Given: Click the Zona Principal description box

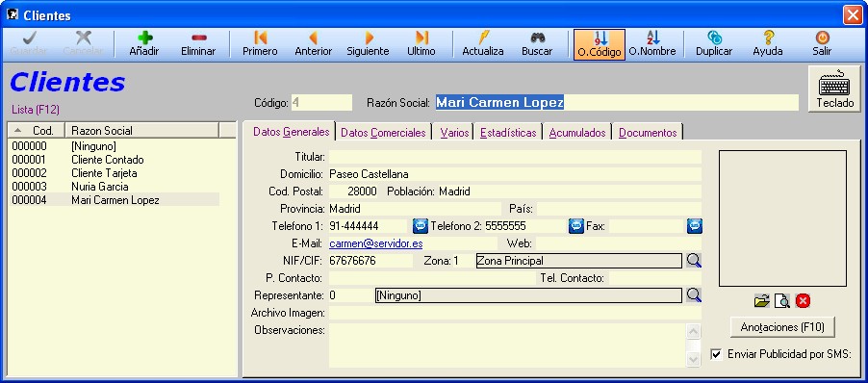Looking at the screenshot, I should click(x=579, y=261).
